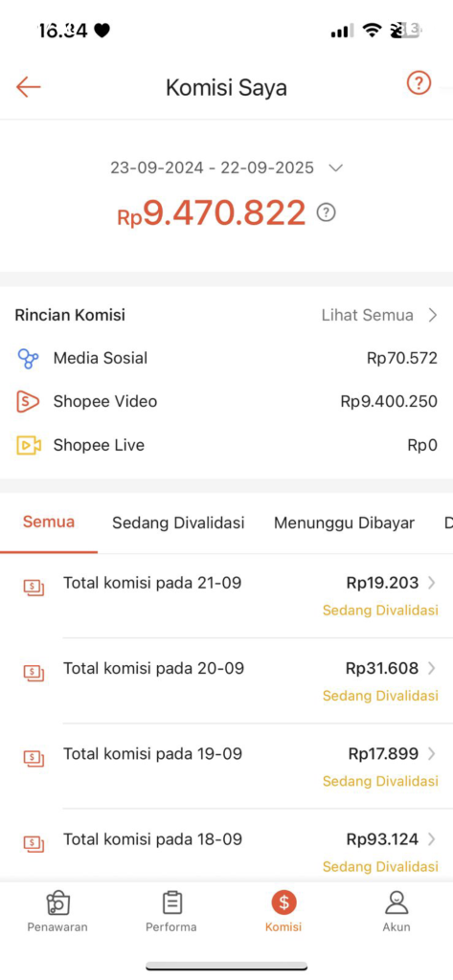Tap the info icon beside Rp9.470.822
The image size is (453, 980).
326,212
